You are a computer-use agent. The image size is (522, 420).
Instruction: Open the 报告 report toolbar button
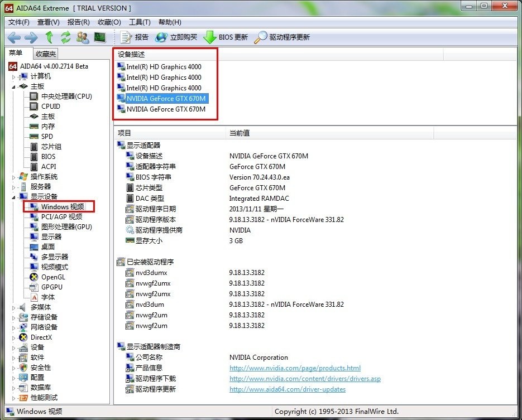pyautogui.click(x=135, y=37)
